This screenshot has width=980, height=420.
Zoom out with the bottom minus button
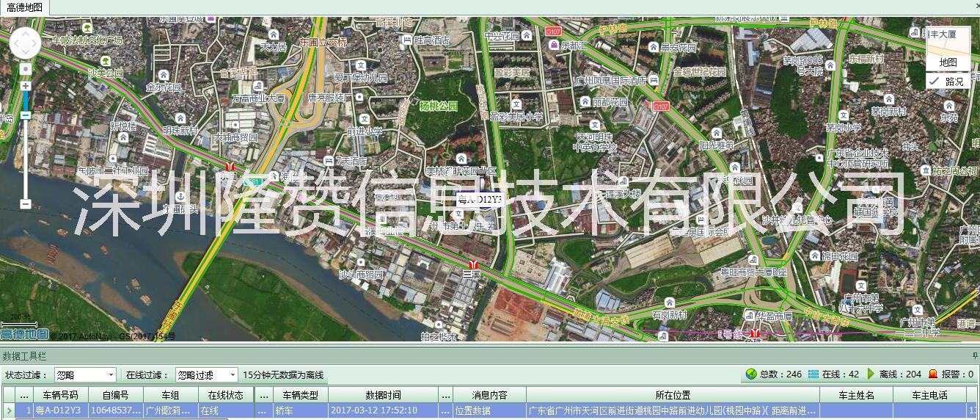(x=26, y=203)
